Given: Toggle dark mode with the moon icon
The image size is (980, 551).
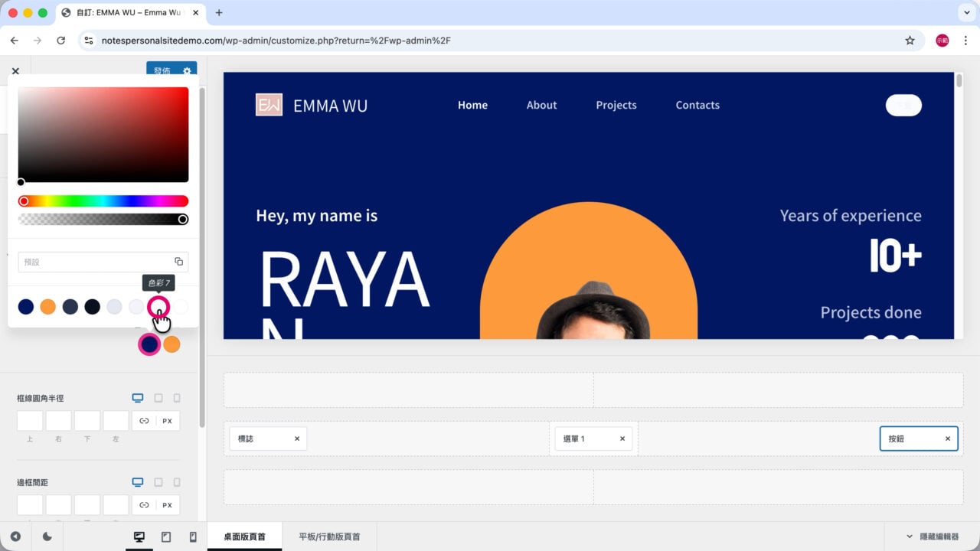Looking at the screenshot, I should click(47, 536).
